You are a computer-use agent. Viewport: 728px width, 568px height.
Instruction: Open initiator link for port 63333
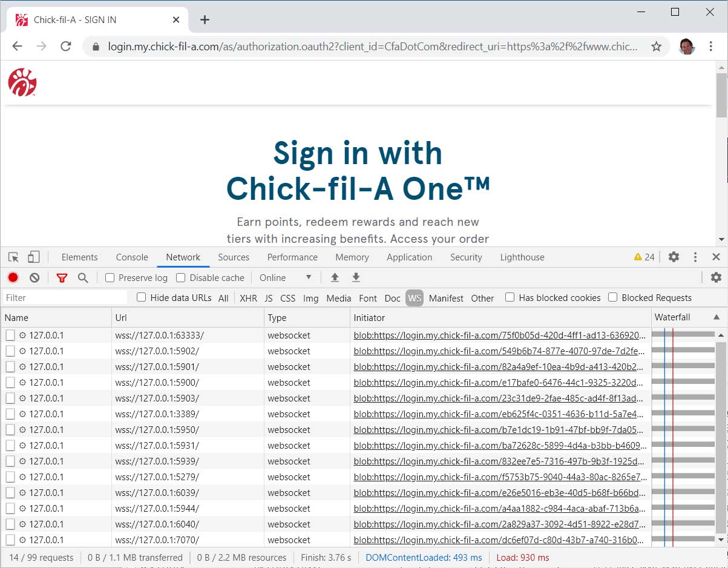499,335
